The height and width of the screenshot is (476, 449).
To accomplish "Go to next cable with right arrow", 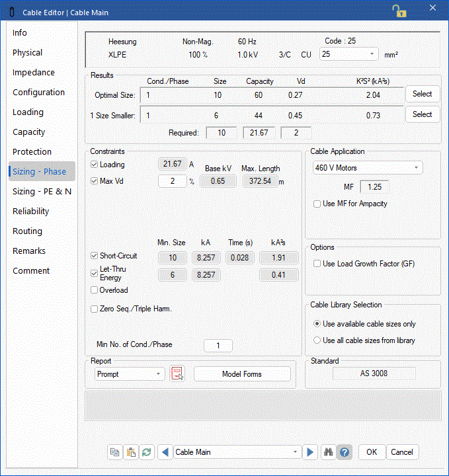I will pyautogui.click(x=309, y=452).
